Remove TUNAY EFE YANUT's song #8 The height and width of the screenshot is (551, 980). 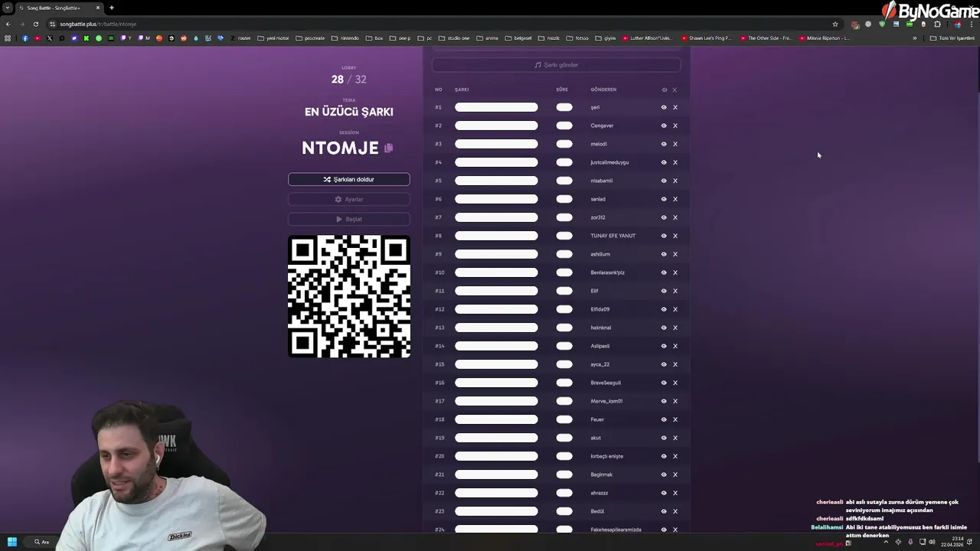click(x=675, y=236)
